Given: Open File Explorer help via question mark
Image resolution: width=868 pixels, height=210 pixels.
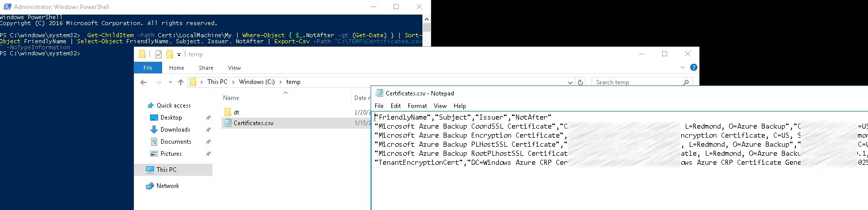Looking at the screenshot, I should [x=693, y=67].
